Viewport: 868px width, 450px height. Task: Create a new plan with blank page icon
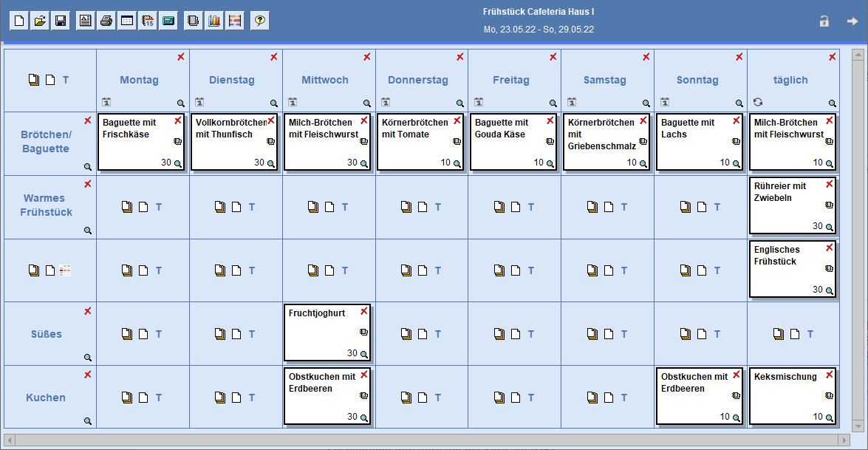pyautogui.click(x=19, y=21)
